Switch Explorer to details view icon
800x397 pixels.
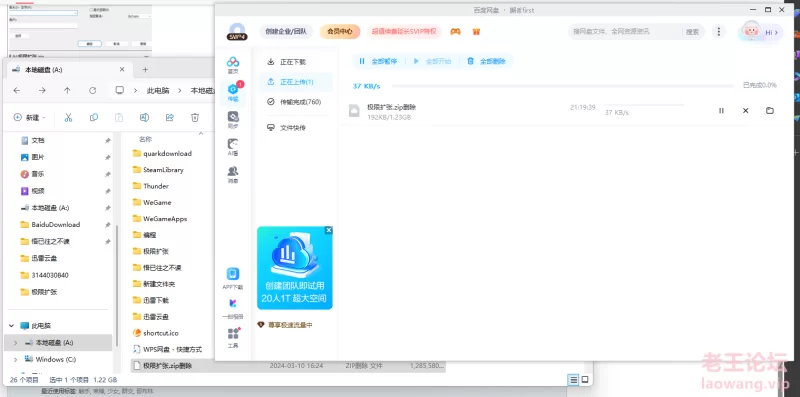pyautogui.click(x=574, y=380)
